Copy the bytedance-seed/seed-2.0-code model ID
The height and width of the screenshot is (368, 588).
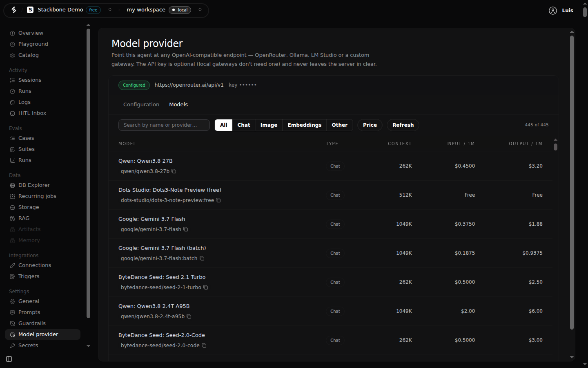pos(204,346)
